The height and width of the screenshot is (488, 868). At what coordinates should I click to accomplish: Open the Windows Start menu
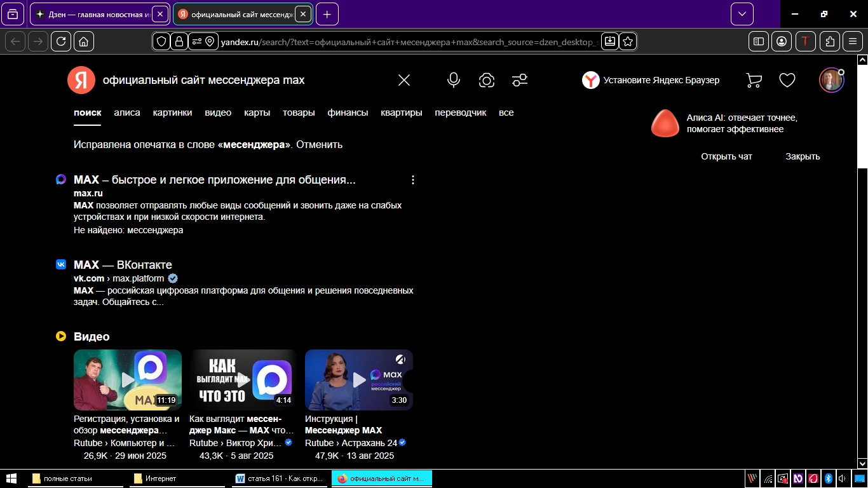point(11,478)
